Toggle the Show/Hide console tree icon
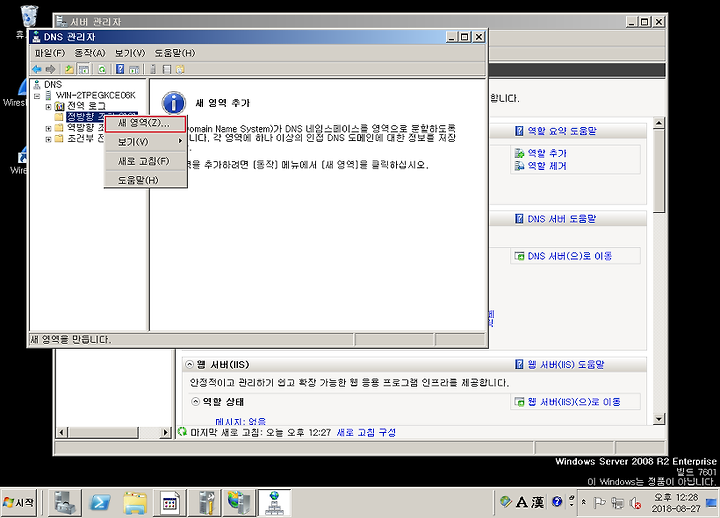The height and width of the screenshot is (518, 720). [x=84, y=69]
